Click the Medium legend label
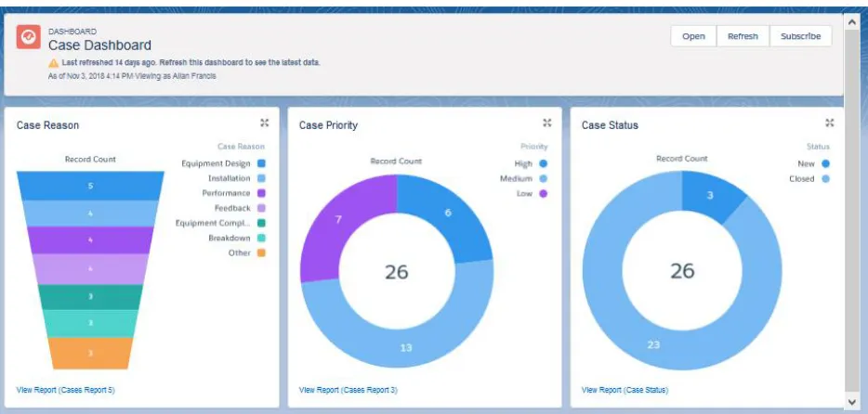Image resolution: width=868 pixels, height=414 pixels. [x=516, y=178]
